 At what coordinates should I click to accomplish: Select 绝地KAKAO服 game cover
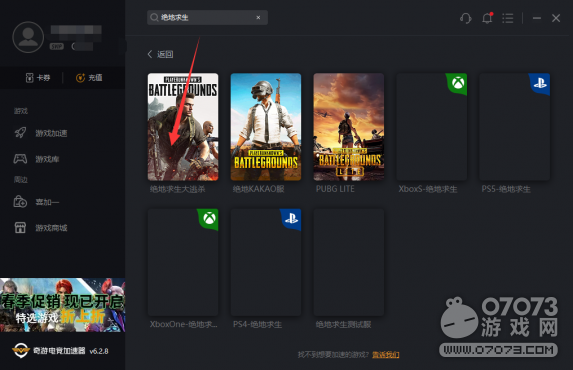[266, 127]
